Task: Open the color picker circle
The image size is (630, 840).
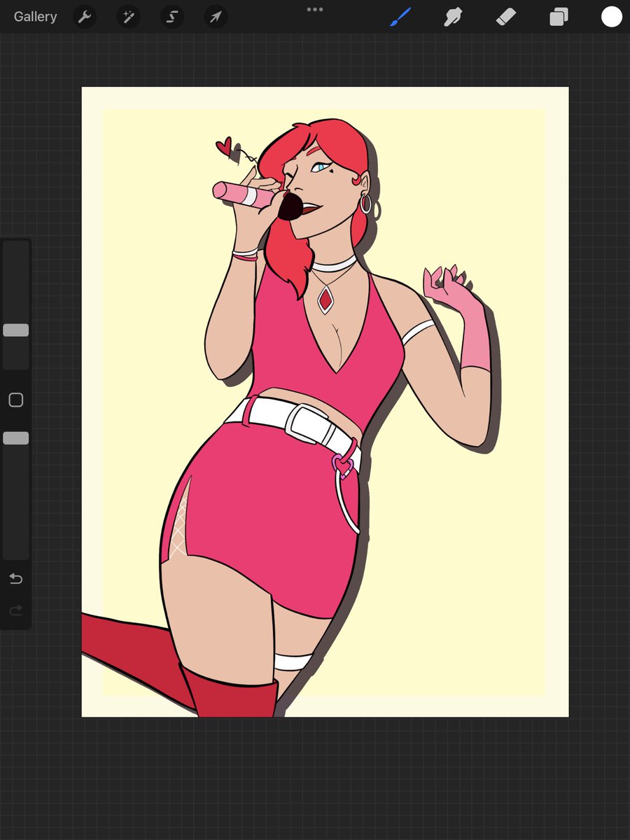Action: (x=610, y=16)
